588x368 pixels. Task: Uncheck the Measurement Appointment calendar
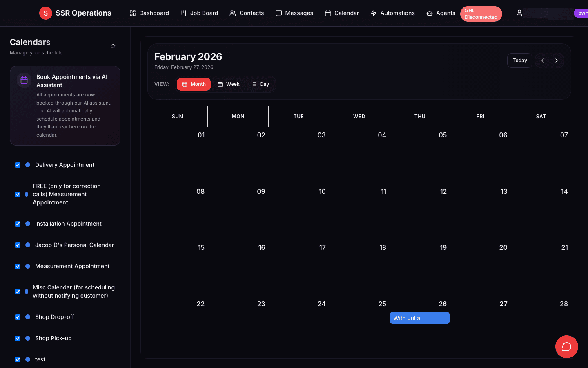[18, 266]
